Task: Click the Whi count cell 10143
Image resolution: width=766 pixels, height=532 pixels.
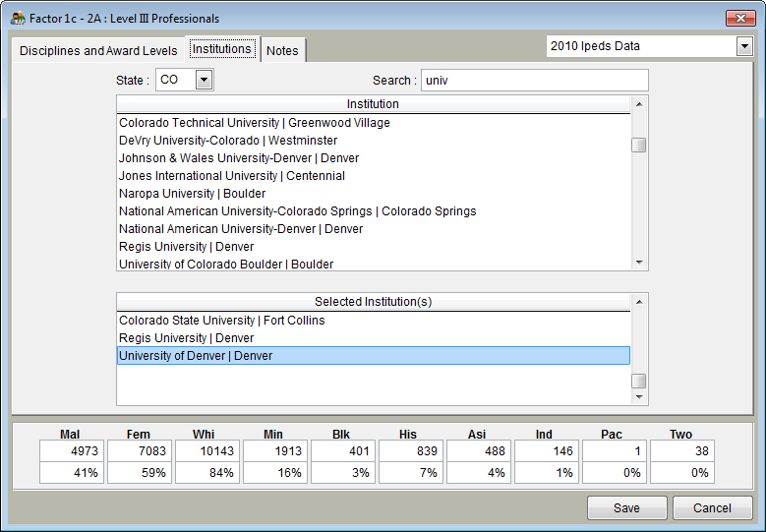Action: point(207,451)
